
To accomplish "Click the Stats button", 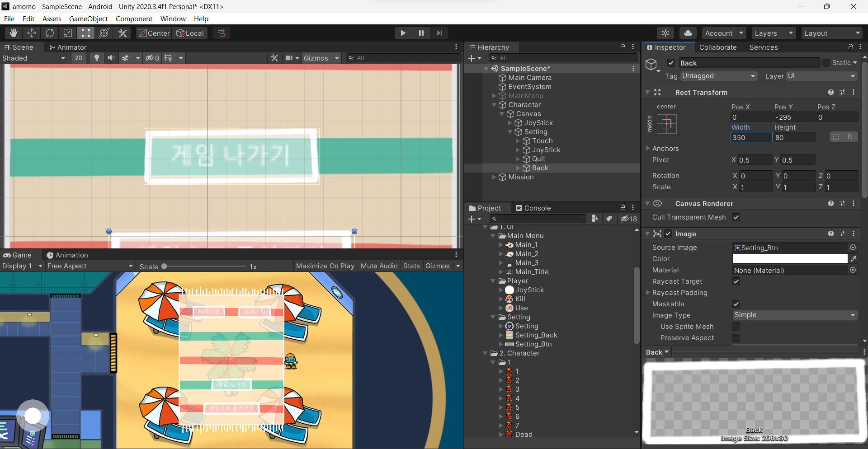I will point(411,266).
